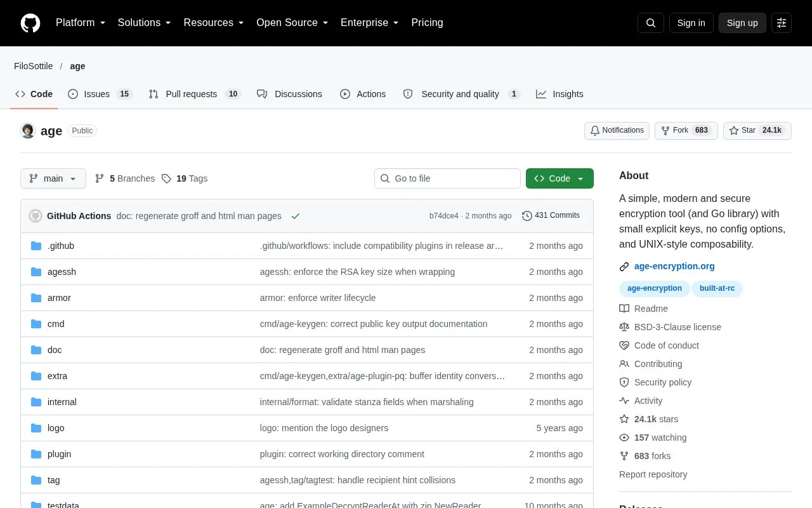Open the 431 Commits history
This screenshot has height=508, width=812.
pyautogui.click(x=551, y=216)
